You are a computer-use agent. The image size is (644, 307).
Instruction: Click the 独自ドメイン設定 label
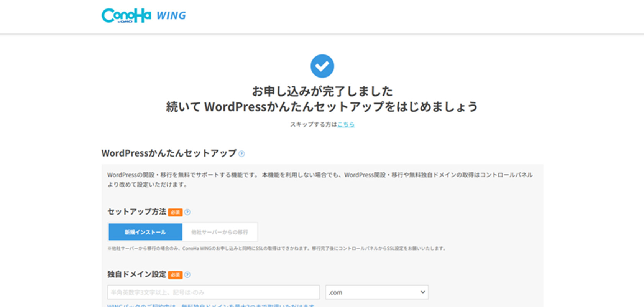(137, 274)
